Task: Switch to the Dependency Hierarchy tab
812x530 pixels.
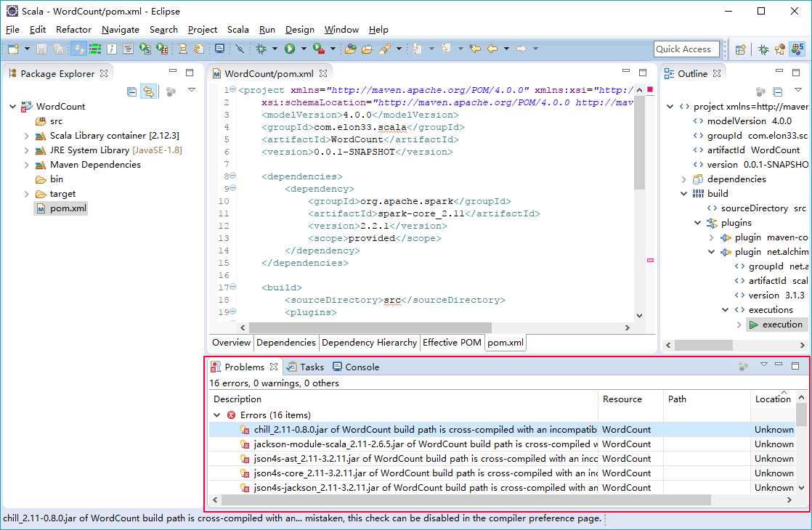Action: point(369,342)
